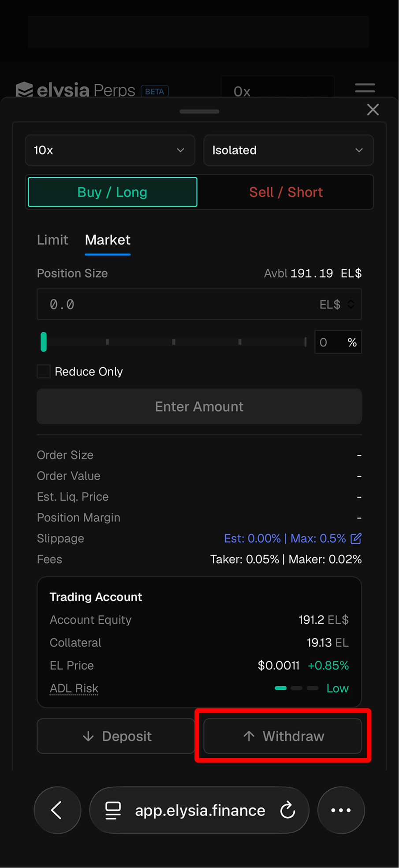
Task: Click the Withdraw button
Action: pyautogui.click(x=283, y=736)
